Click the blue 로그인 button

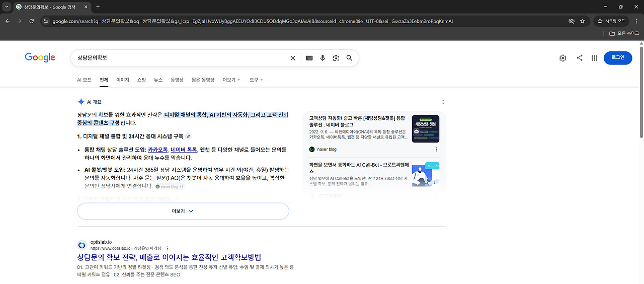coord(618,58)
